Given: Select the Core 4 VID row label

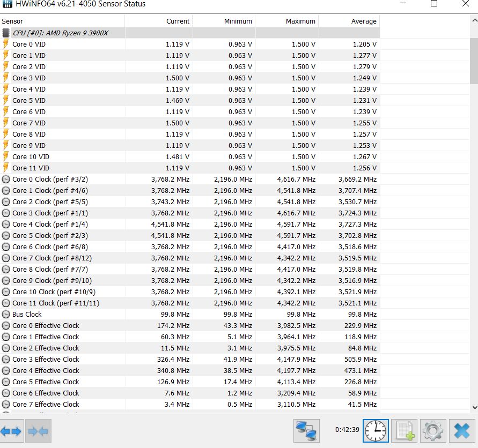Looking at the screenshot, I should coord(29,89).
